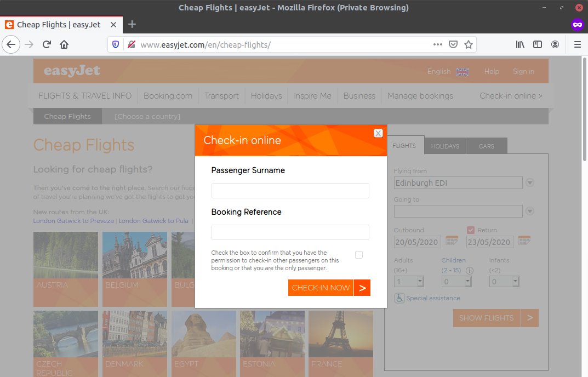Toggle the Return flight checkbox

coord(471,230)
